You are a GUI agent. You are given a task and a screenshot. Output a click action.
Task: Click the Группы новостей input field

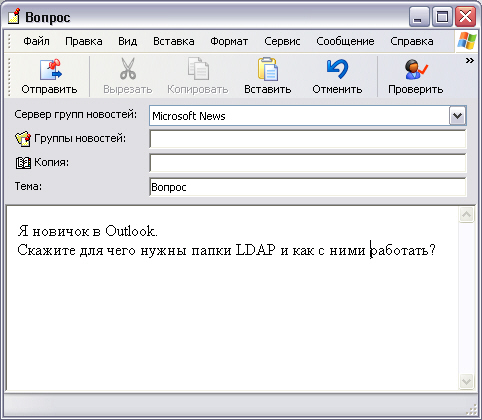[x=308, y=139]
